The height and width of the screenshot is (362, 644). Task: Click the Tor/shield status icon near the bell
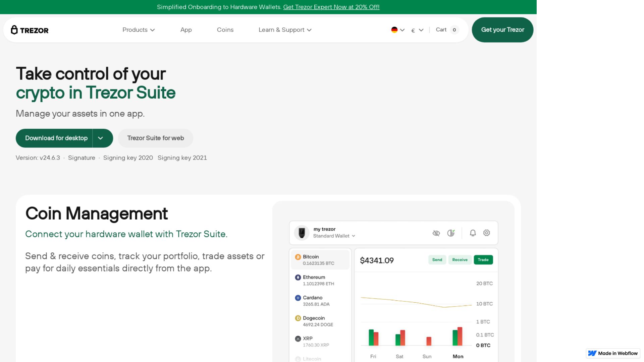pos(451,233)
